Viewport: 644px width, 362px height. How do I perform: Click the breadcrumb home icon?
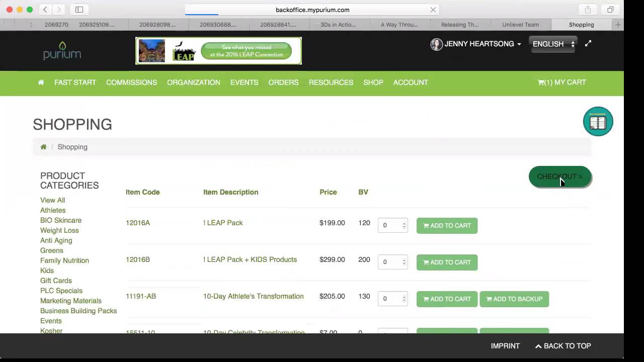tap(43, 147)
